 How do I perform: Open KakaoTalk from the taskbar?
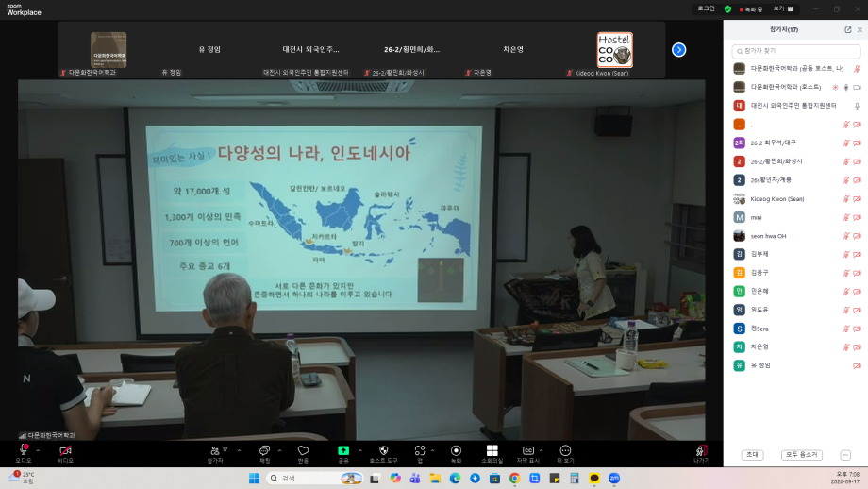pyautogui.click(x=594, y=479)
